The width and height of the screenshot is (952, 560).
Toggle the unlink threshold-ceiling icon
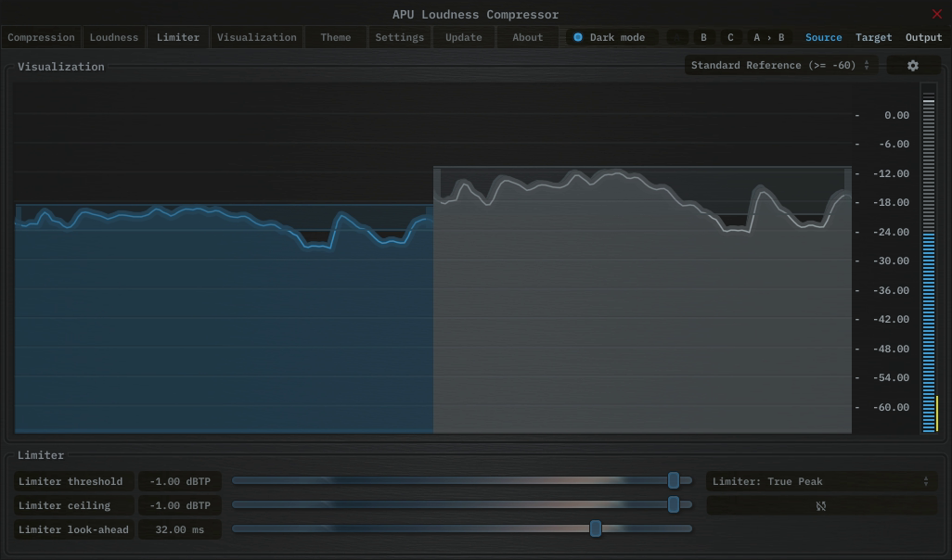(821, 505)
